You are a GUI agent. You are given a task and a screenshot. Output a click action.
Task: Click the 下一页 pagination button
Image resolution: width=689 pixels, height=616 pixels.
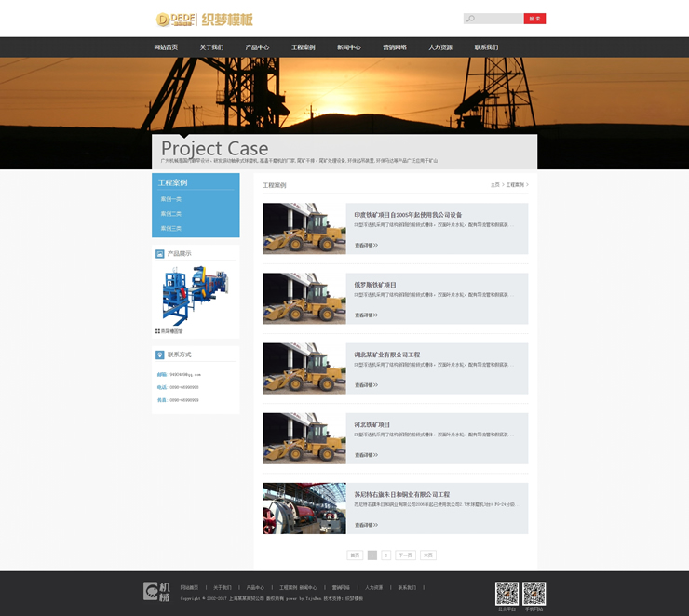(405, 555)
